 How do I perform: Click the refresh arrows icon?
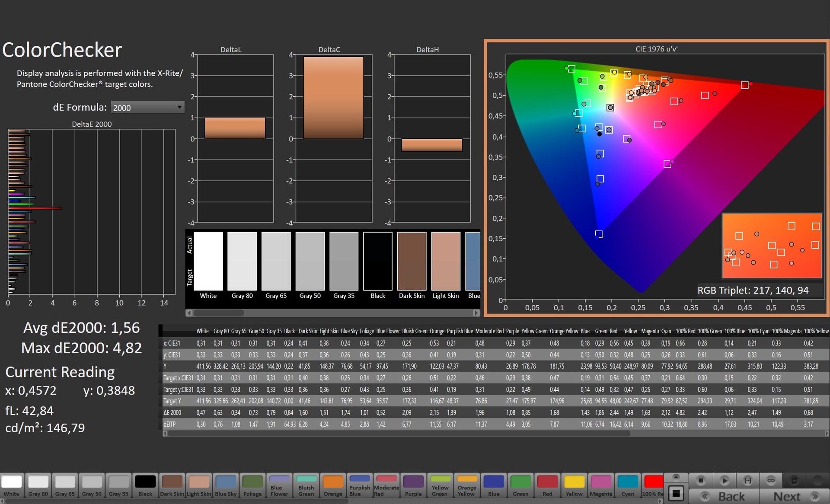(794, 480)
